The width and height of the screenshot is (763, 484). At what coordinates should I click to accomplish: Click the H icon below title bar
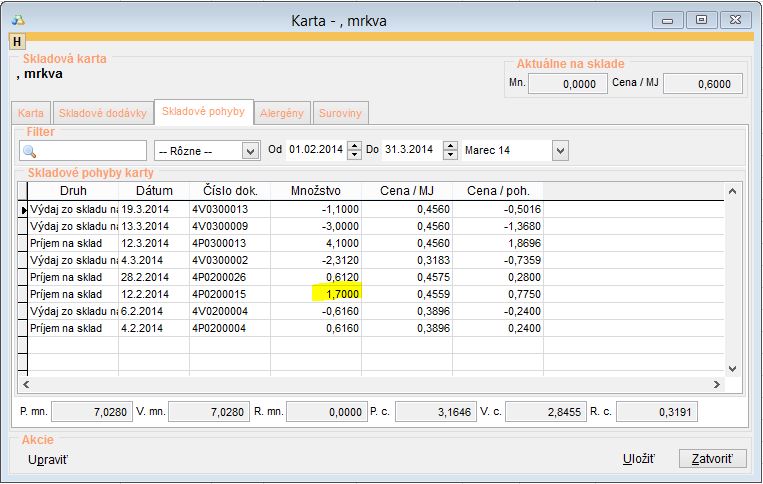coord(17,41)
